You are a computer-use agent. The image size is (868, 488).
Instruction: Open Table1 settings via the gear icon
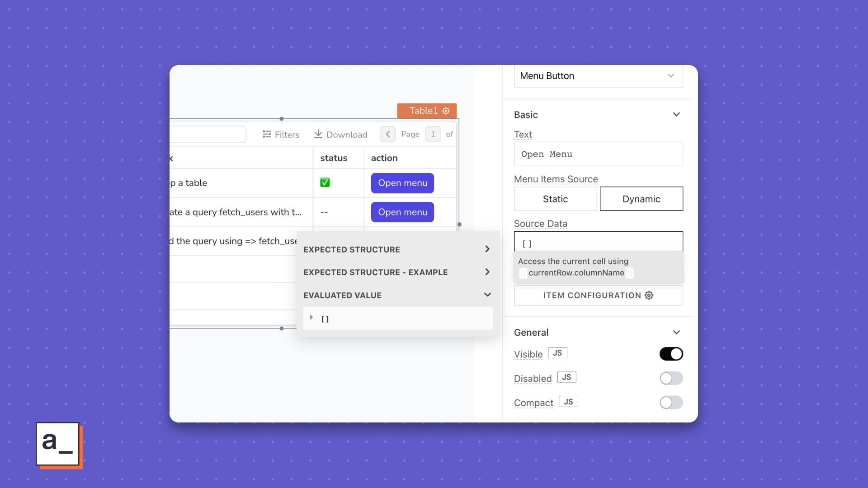pos(446,111)
